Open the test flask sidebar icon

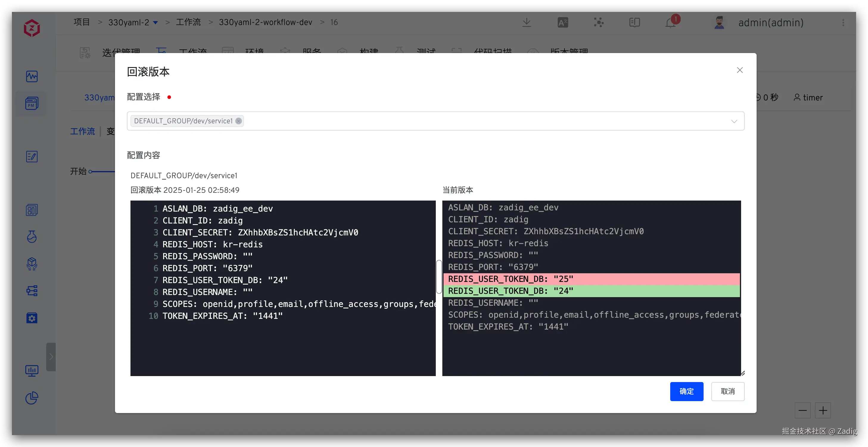[32, 237]
